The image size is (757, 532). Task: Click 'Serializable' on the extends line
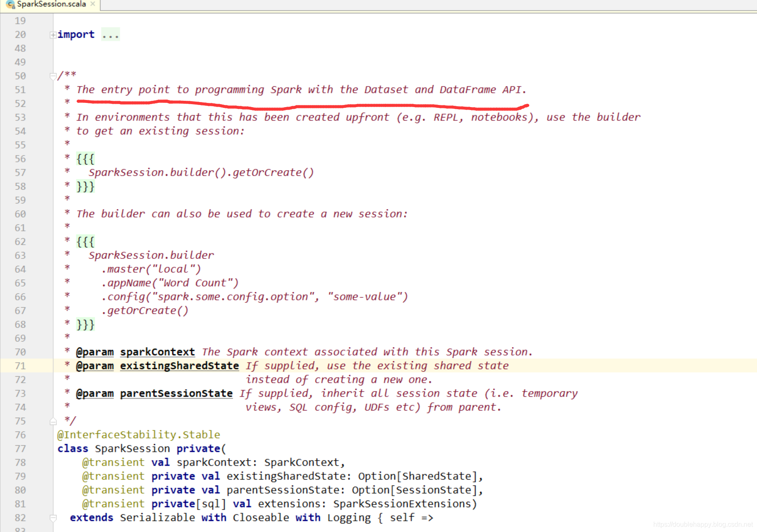click(158, 518)
